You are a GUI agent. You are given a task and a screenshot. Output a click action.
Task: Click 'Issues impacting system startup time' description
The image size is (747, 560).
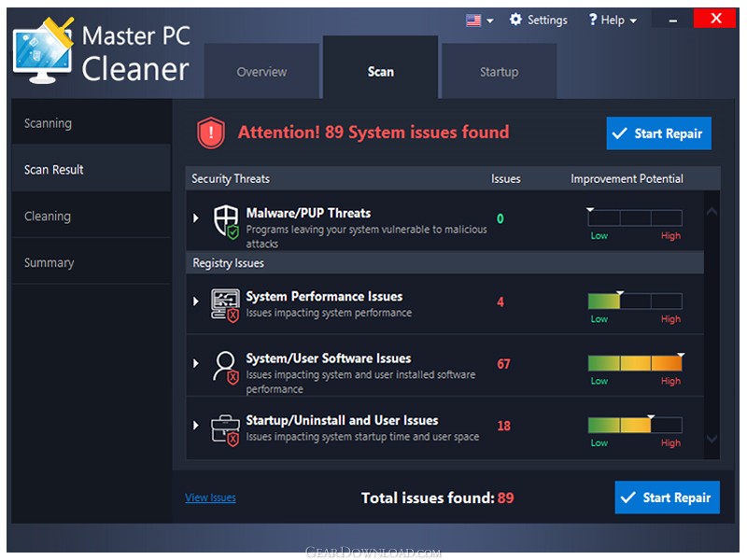pyautogui.click(x=362, y=437)
